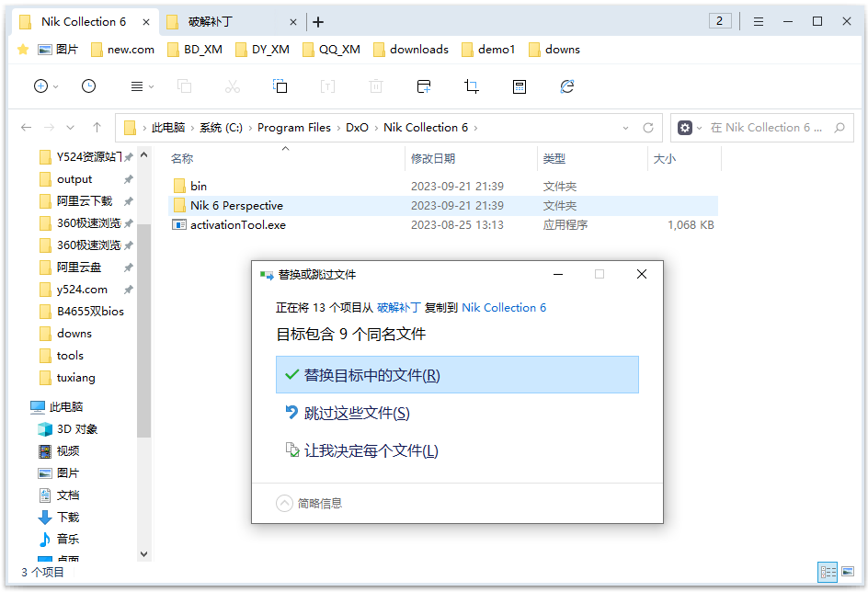Open the history clock toolbar icon
868x592 pixels.
click(88, 86)
